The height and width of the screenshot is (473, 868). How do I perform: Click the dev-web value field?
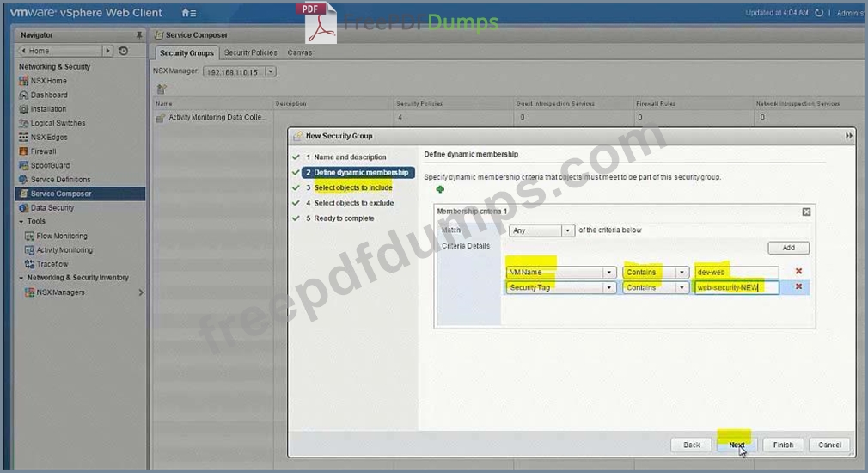(x=737, y=273)
